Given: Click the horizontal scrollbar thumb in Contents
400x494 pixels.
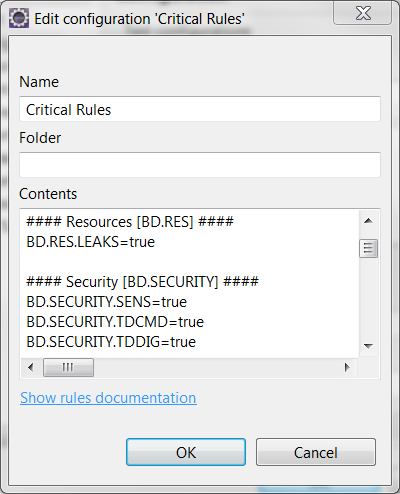Looking at the screenshot, I should [x=68, y=368].
